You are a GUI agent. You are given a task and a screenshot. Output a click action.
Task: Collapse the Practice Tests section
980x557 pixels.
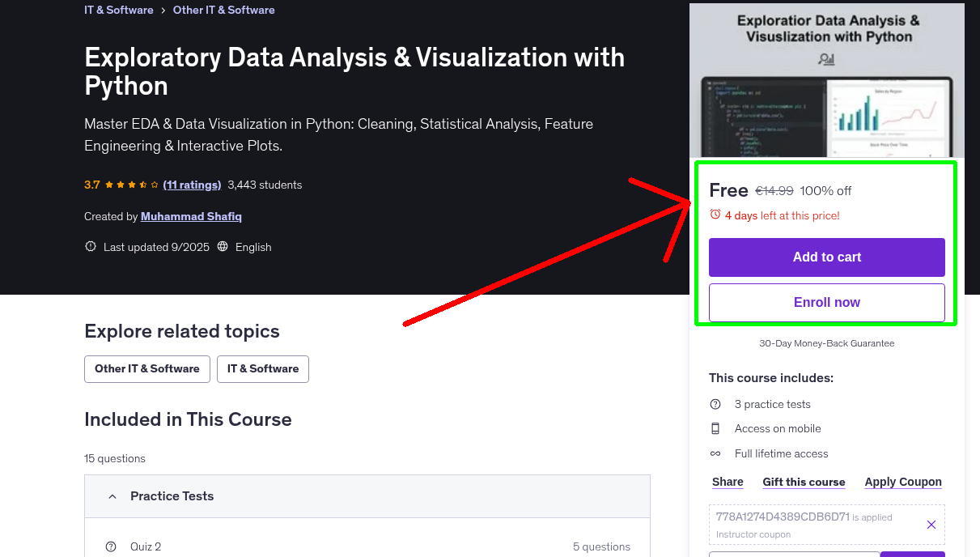click(x=112, y=495)
